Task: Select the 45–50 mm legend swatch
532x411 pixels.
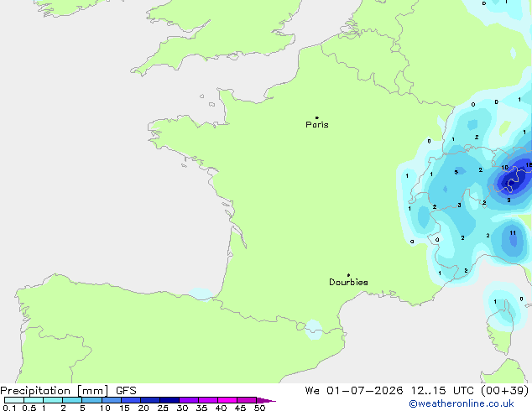Action: coord(247,400)
